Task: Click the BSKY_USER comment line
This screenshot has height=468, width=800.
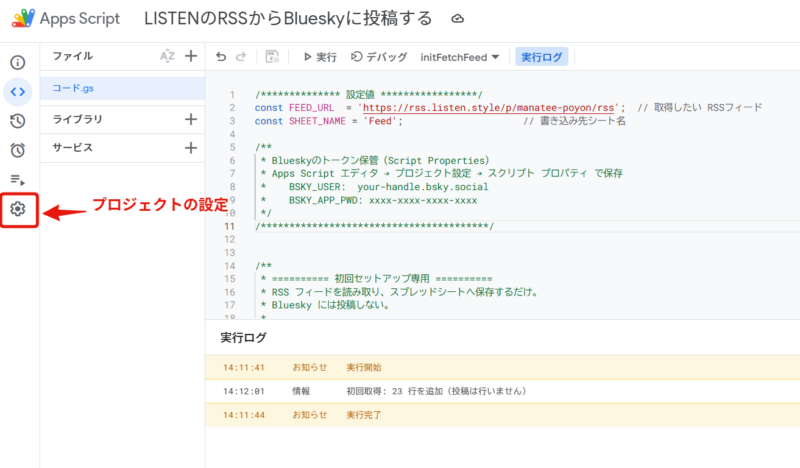Action: pos(374,187)
